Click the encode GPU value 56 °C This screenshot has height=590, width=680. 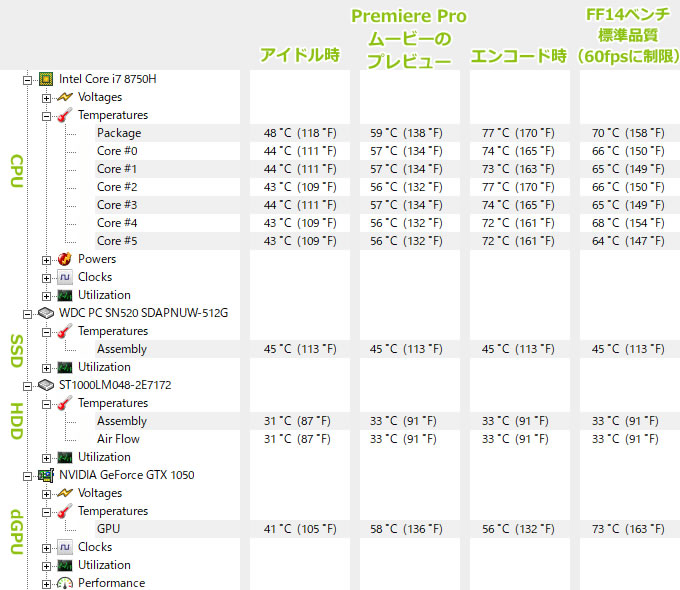518,529
